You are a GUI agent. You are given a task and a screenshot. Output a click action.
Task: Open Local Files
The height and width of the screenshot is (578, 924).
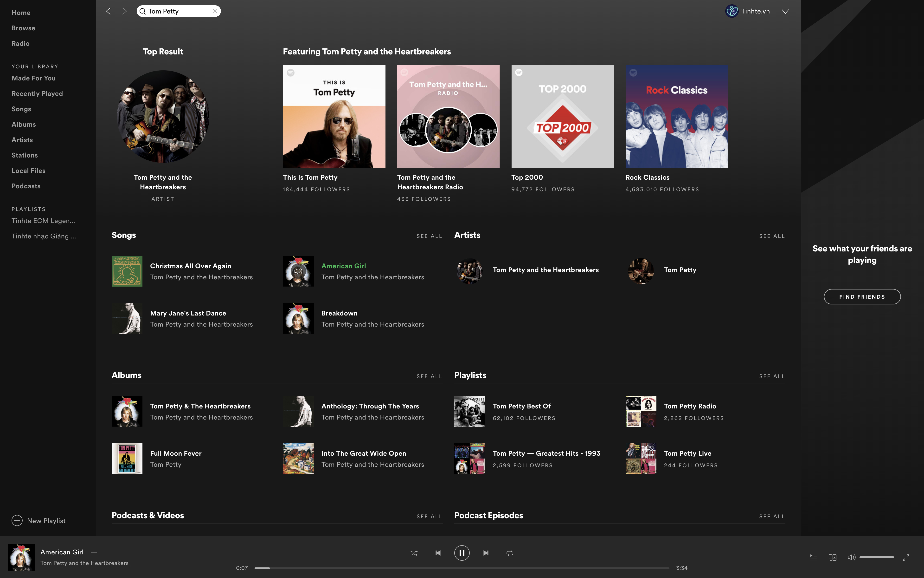tap(28, 171)
